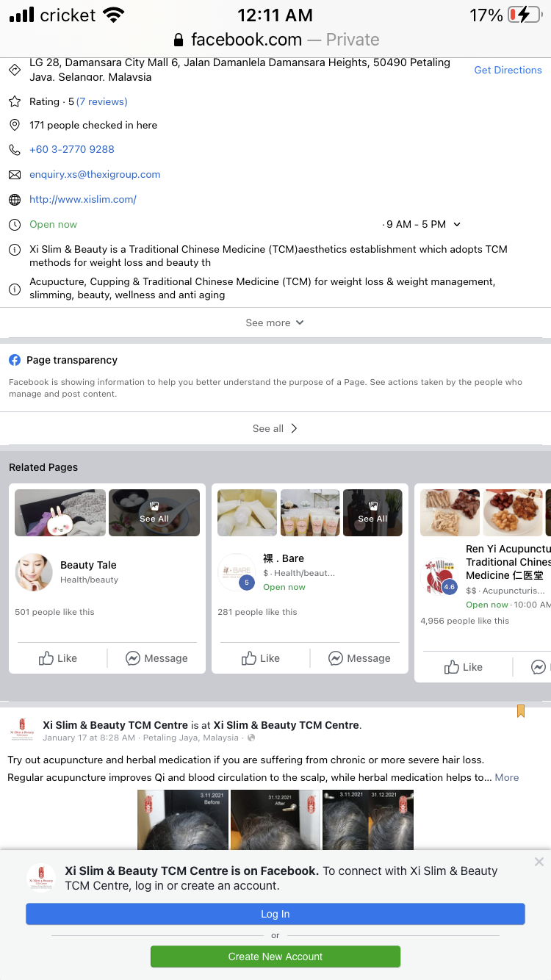The width and height of the screenshot is (551, 980).
Task: Open the enquiry.xs@thexigroup.com email link
Action: pos(95,174)
